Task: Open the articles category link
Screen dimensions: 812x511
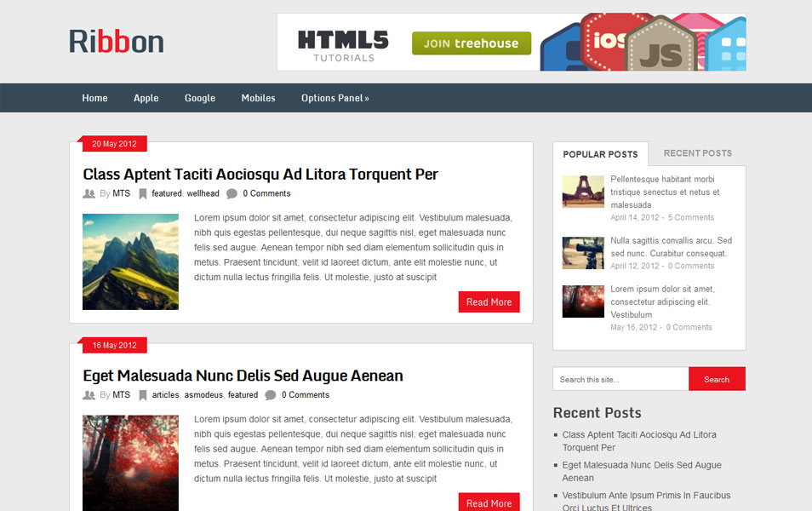Action: pyautogui.click(x=165, y=395)
